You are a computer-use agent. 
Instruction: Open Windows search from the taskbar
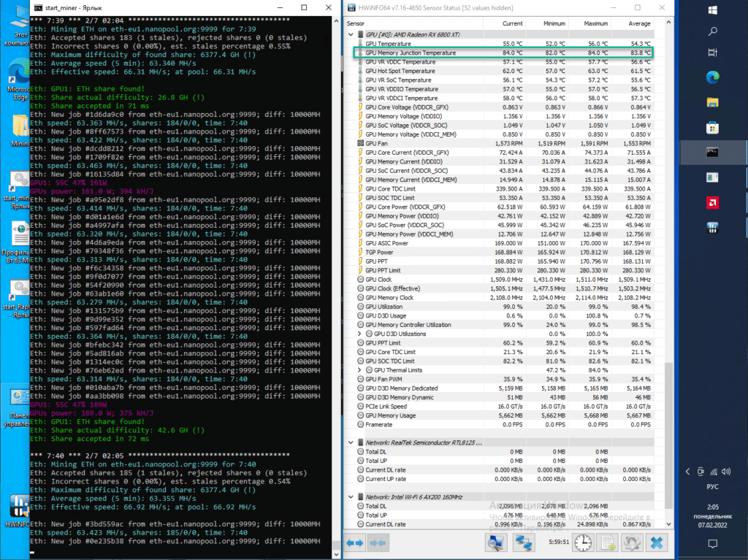click(713, 31)
